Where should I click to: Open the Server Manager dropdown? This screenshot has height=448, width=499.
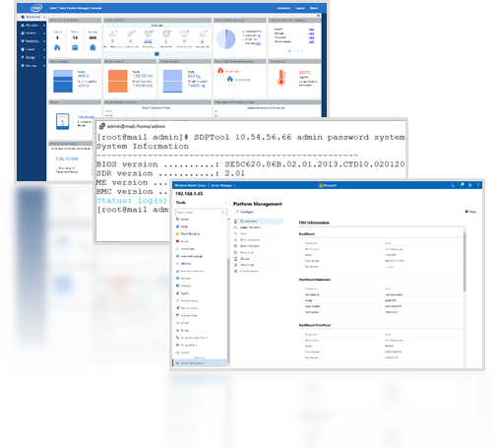(223, 185)
